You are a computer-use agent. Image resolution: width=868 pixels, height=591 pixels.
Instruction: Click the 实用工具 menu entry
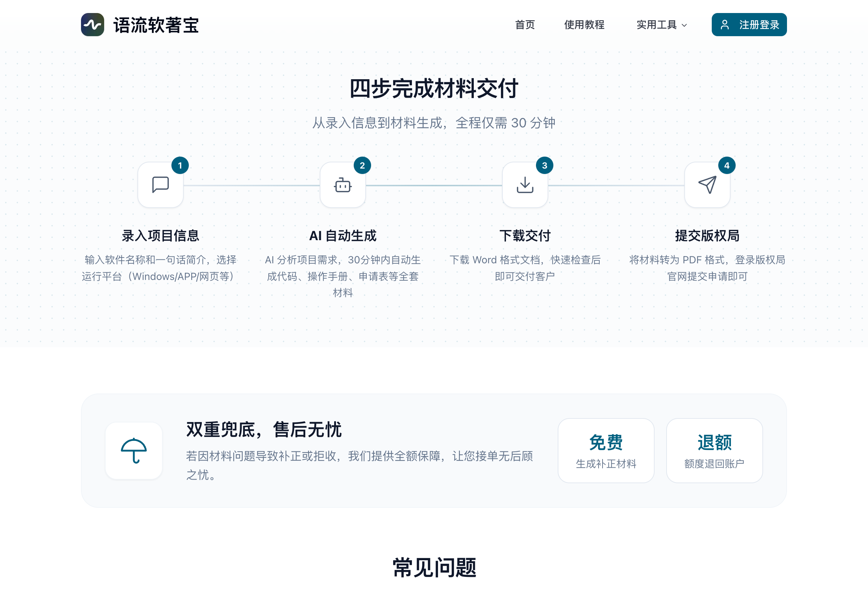(658, 25)
